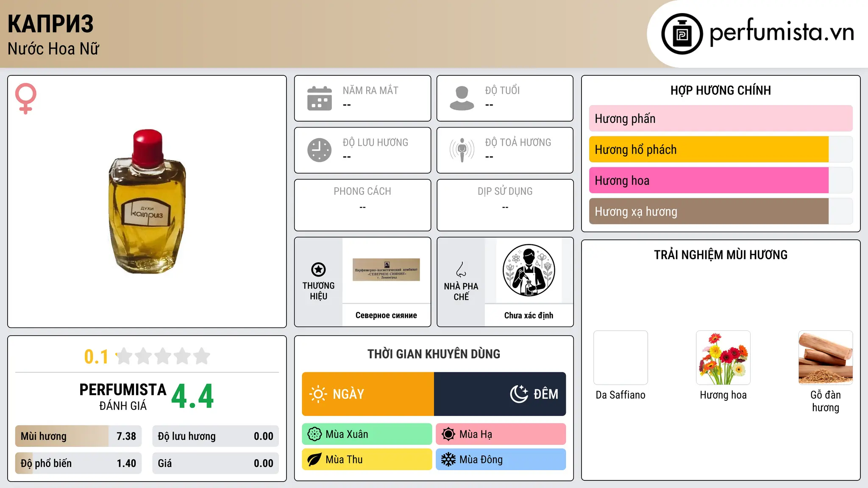Click the Perfumista đánh giá label
This screenshot has height=488, width=868.
[123, 397]
